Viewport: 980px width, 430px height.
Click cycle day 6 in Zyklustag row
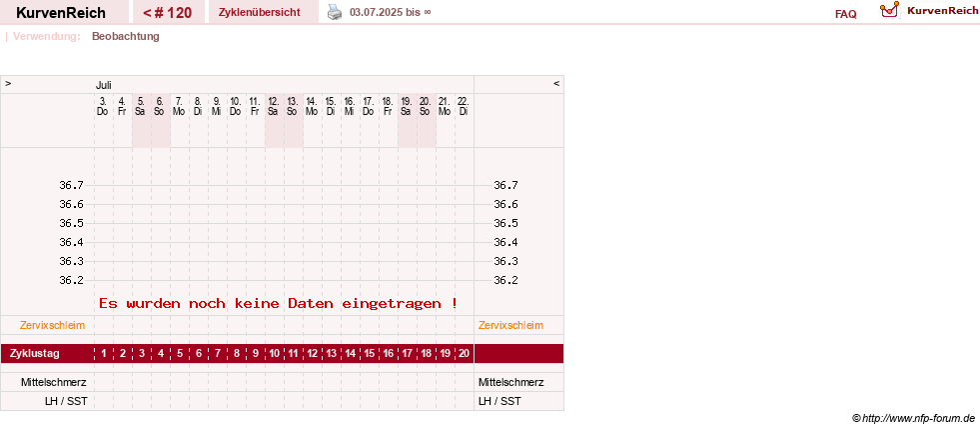[x=199, y=354]
